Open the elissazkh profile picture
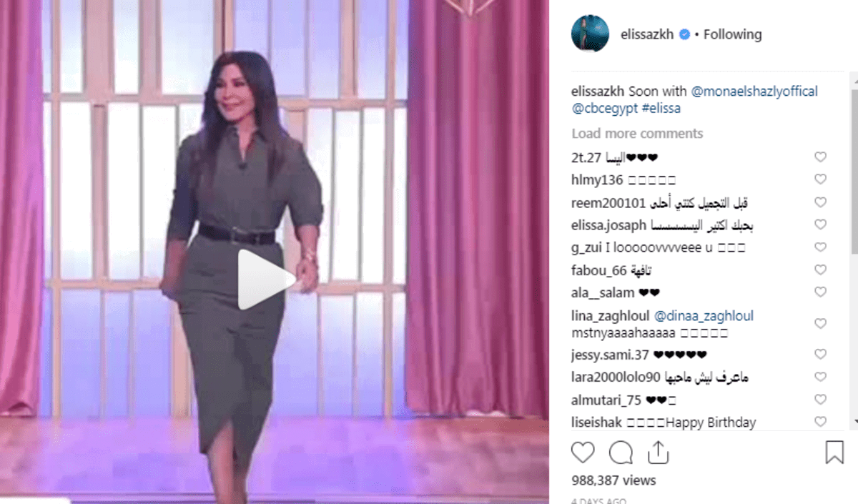This screenshot has height=504, width=858. [x=590, y=34]
